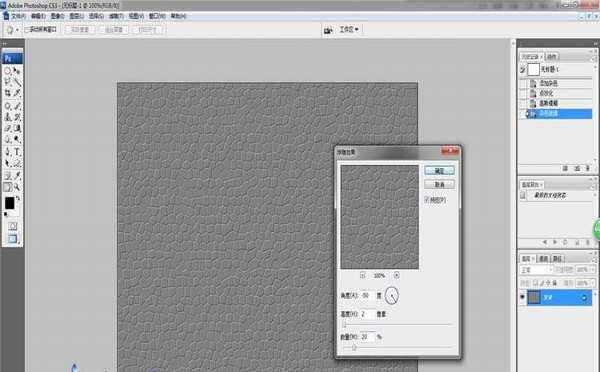Zoom in the preview with plus button
This screenshot has width=600, height=372.
click(396, 275)
